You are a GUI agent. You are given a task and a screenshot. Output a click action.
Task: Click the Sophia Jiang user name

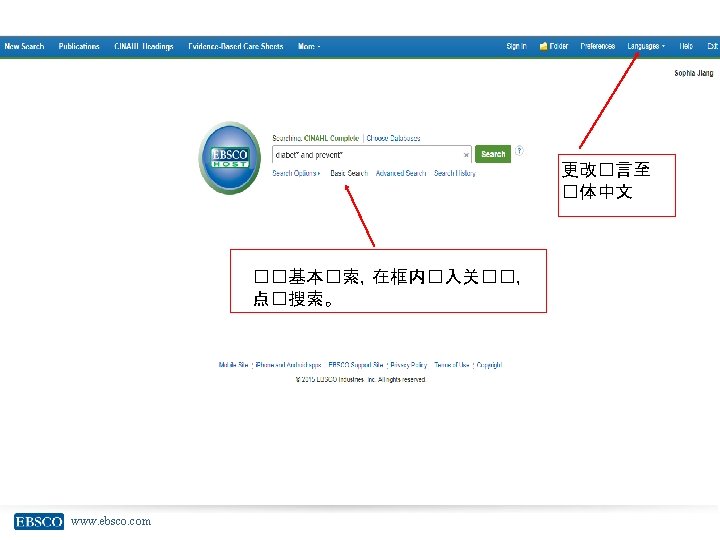[693, 73]
